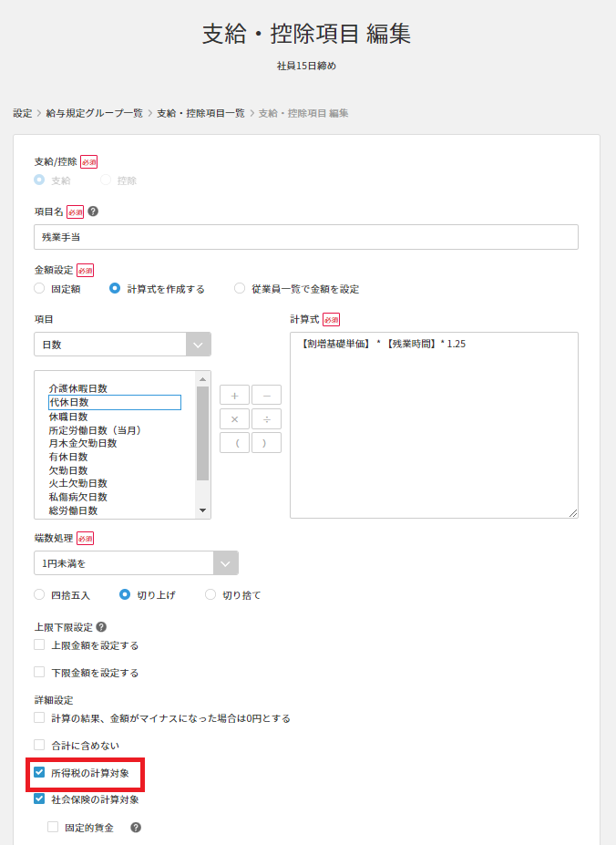Screen dimensions: 616x845
Task: Select 休職日数 in item list
Action: pos(68,417)
